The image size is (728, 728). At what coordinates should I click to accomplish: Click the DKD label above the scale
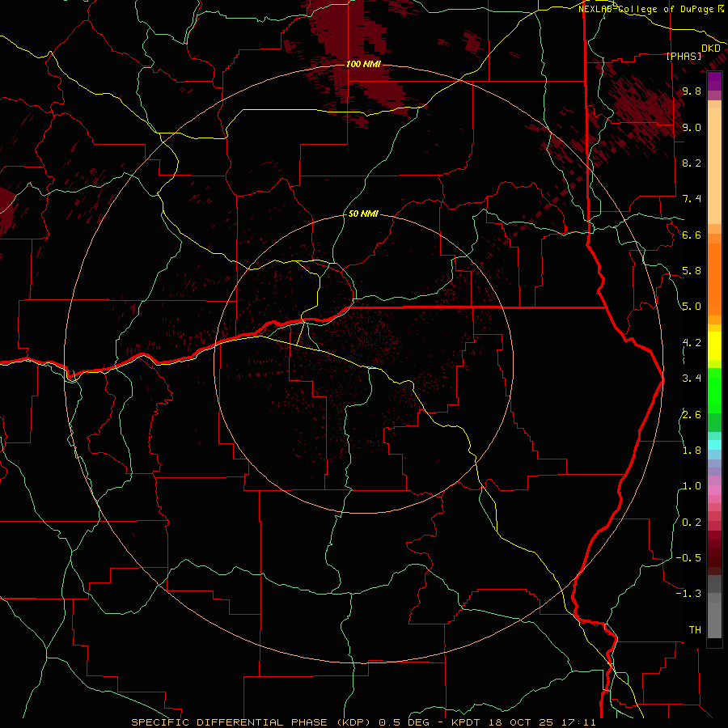point(711,49)
